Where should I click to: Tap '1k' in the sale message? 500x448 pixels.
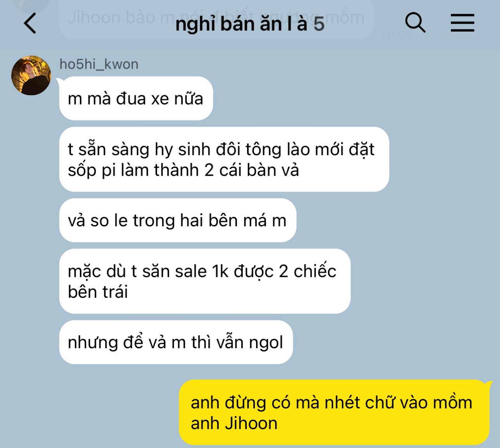(x=220, y=271)
